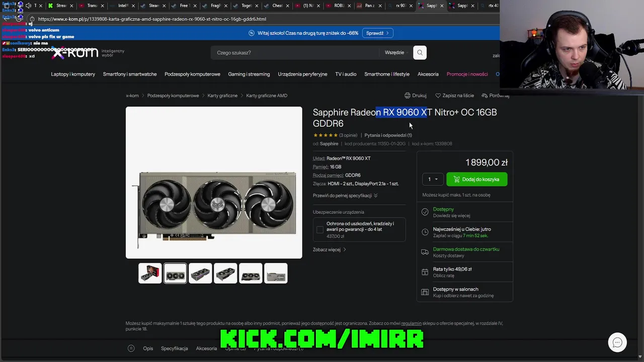The width and height of the screenshot is (644, 362).
Task: Click the Sprawdź promo banner button
Action: pyautogui.click(x=377, y=33)
